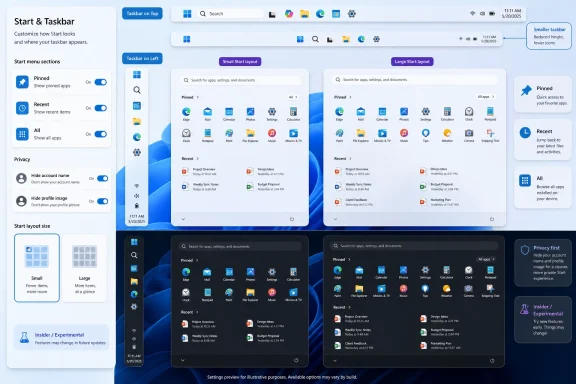This screenshot has height=384, width=576.
Task: Click the Wi-Fi icon on the top taskbar
Action: coord(472,14)
